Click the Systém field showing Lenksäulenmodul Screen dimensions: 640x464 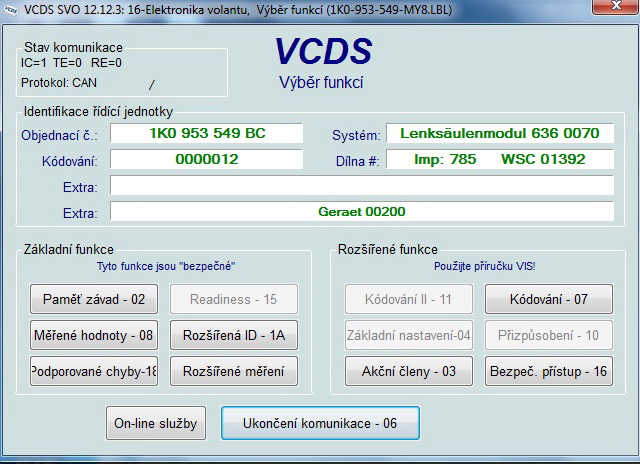point(499,134)
